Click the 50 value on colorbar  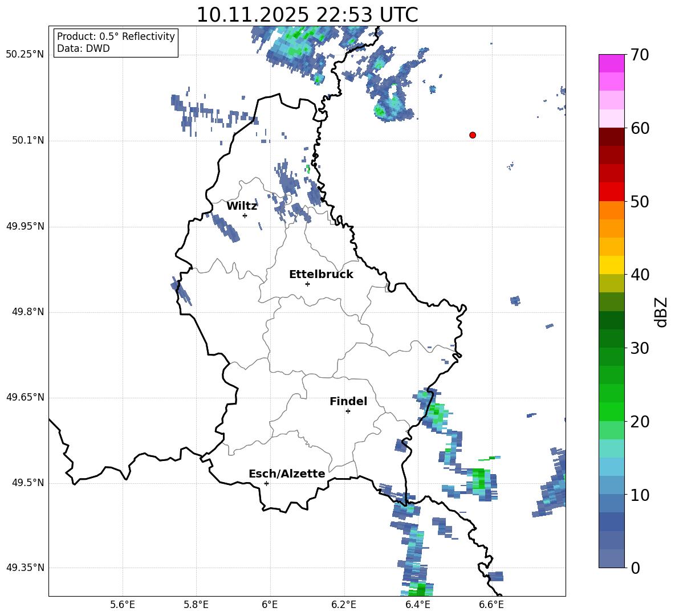[640, 202]
